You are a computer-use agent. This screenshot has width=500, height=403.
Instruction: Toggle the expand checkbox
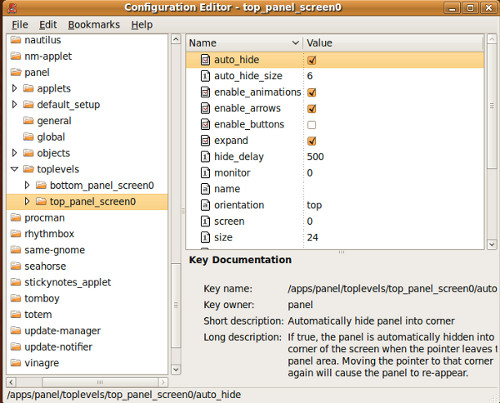(312, 141)
